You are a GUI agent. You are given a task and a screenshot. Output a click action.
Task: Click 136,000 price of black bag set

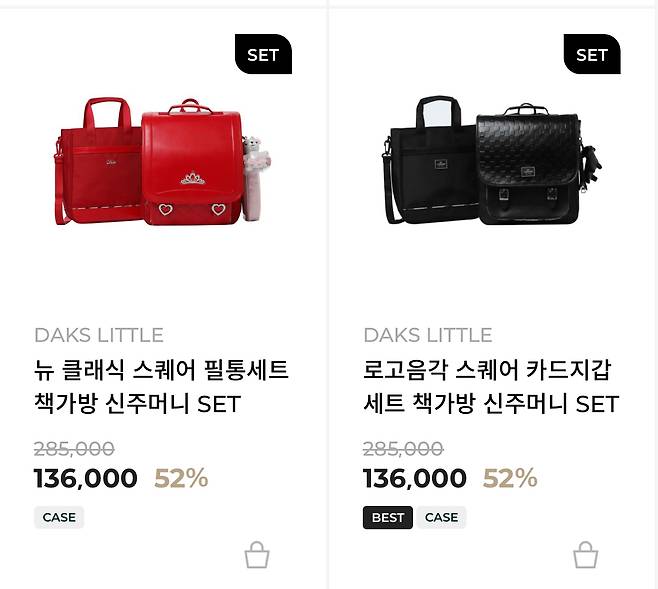415,478
